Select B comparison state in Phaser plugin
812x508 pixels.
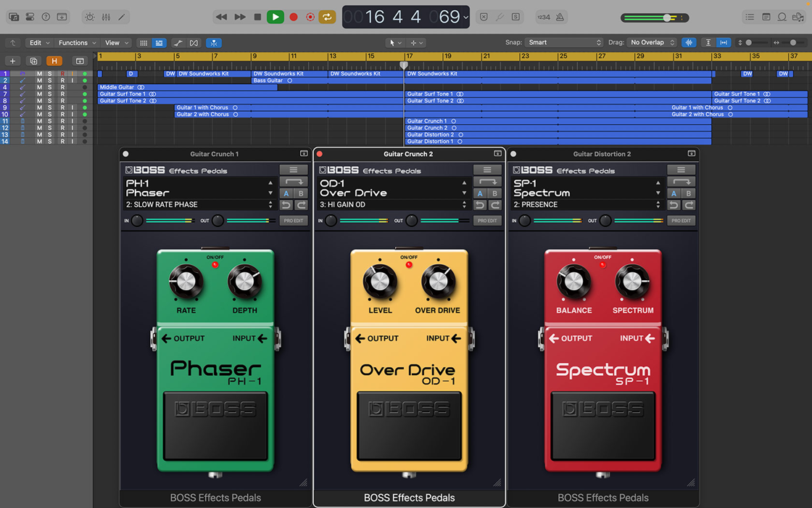coord(301,194)
